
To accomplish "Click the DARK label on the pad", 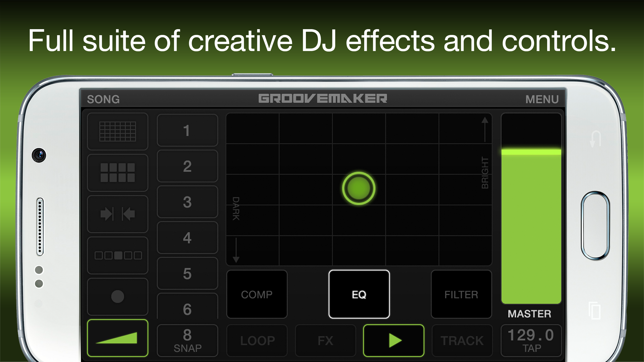I will point(236,209).
